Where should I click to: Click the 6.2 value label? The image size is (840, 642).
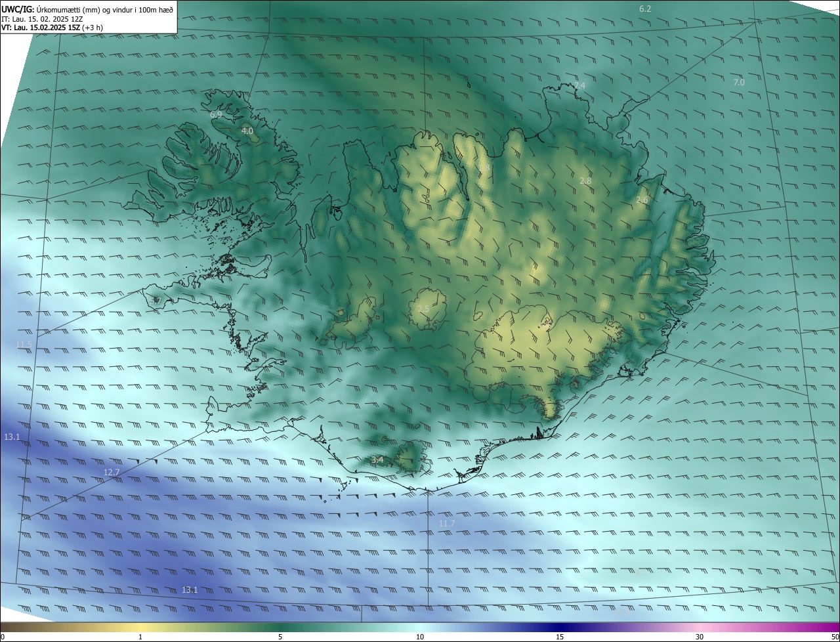(x=645, y=9)
